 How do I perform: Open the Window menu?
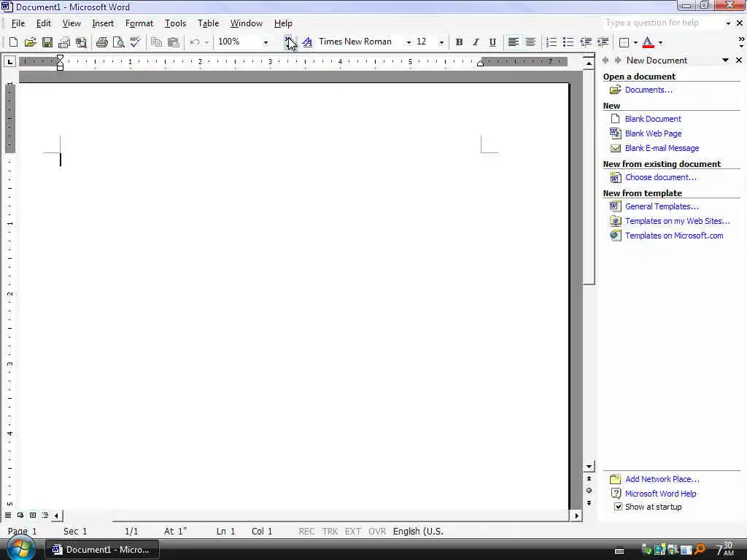pyautogui.click(x=247, y=23)
